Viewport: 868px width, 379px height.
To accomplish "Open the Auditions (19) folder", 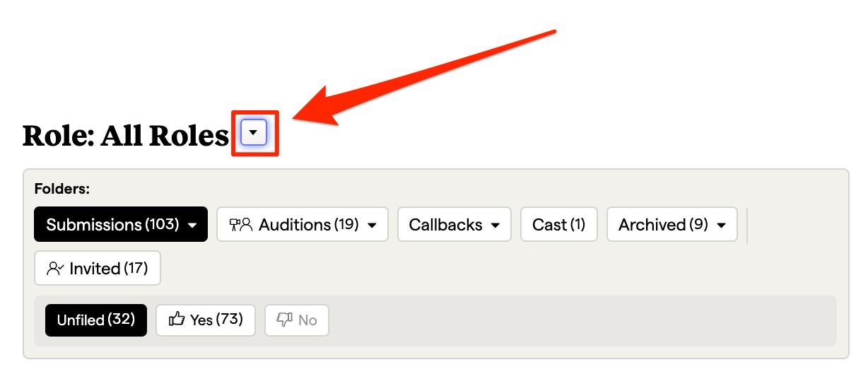I will click(x=308, y=225).
